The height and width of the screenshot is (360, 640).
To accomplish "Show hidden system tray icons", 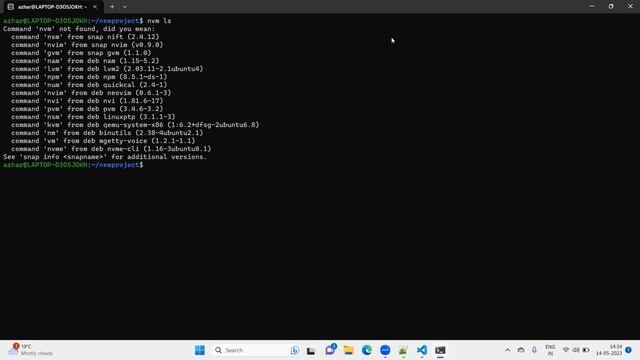I will pyautogui.click(x=507, y=350).
